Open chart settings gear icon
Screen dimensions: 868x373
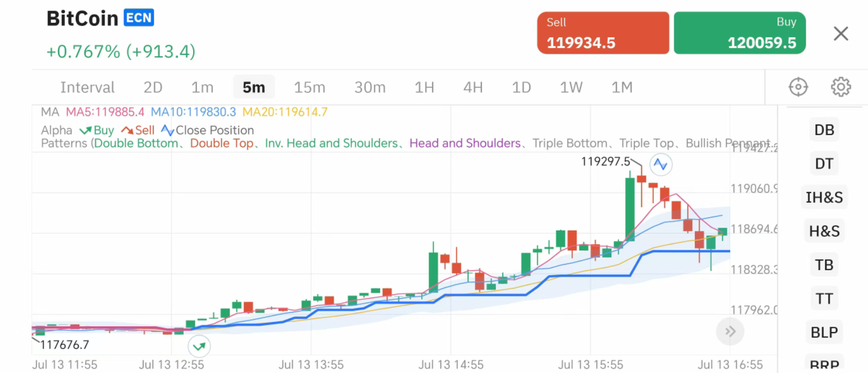coord(841,87)
